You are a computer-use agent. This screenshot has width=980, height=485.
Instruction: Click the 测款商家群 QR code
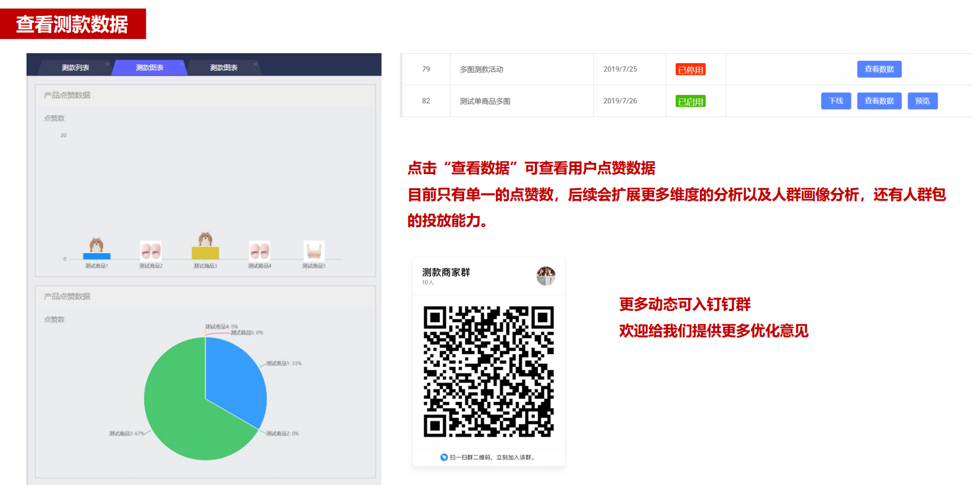489,371
